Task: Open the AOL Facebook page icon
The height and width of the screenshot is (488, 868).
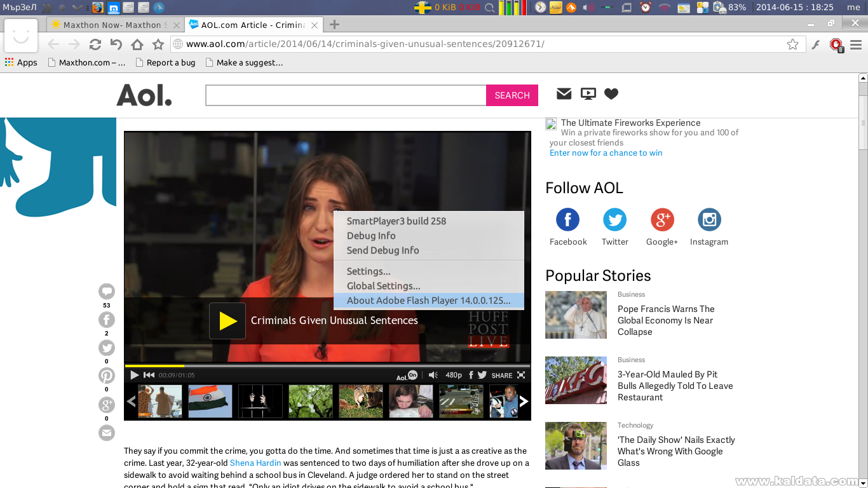Action: click(x=567, y=220)
